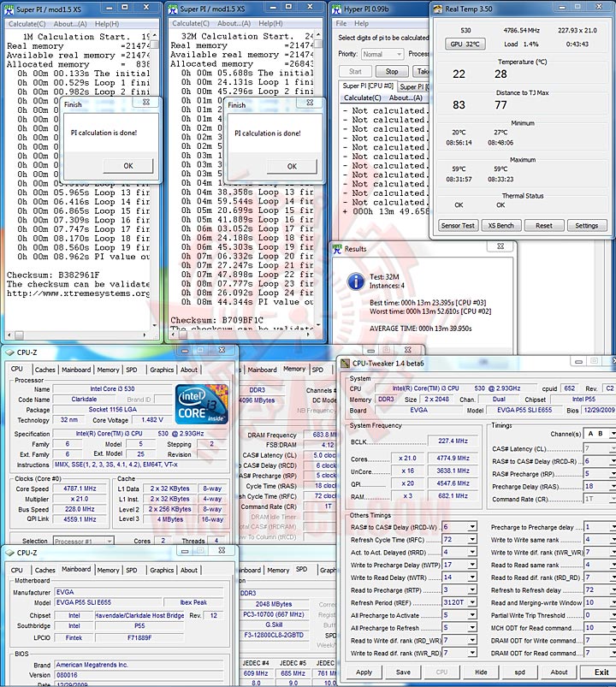This screenshot has width=616, height=687.
Task: Click Stop button in Hyper PI
Action: [x=392, y=71]
